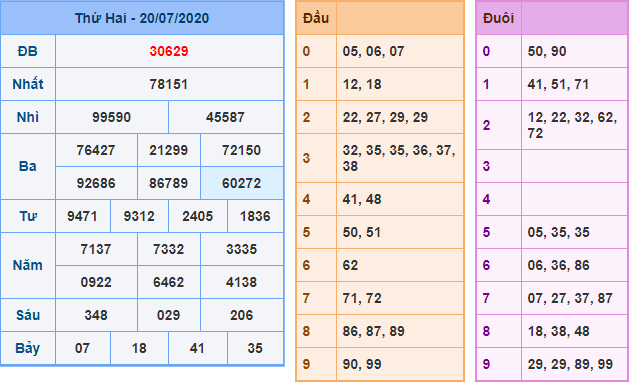Select the Nhì row label
The width and height of the screenshot is (630, 382).
[x=28, y=117]
